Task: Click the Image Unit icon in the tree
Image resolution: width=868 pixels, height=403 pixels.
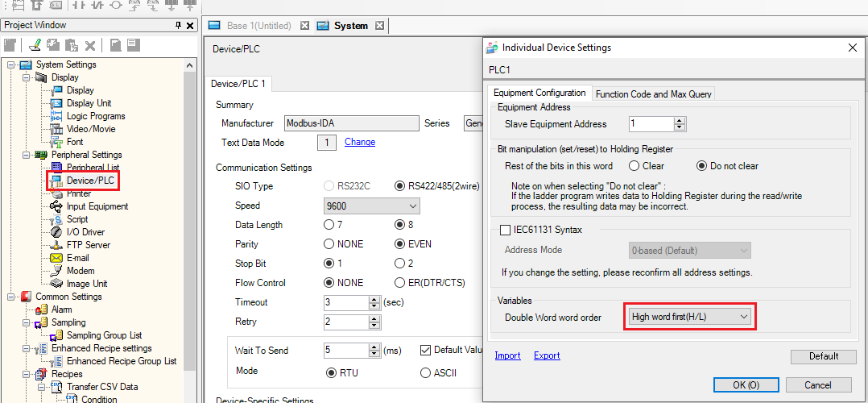Action: (x=56, y=283)
